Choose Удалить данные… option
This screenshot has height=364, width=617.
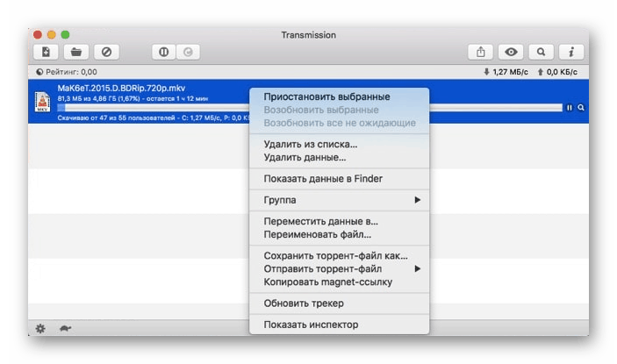[x=339, y=157]
